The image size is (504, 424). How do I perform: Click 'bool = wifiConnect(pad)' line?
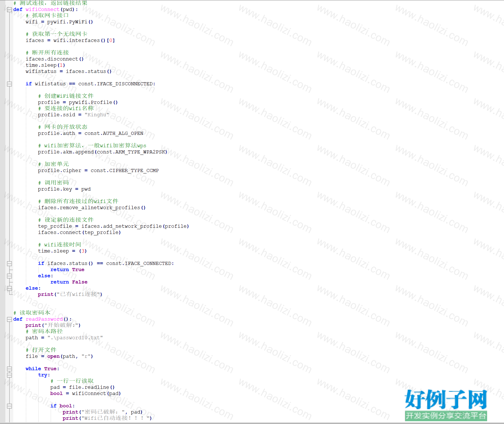click(86, 394)
